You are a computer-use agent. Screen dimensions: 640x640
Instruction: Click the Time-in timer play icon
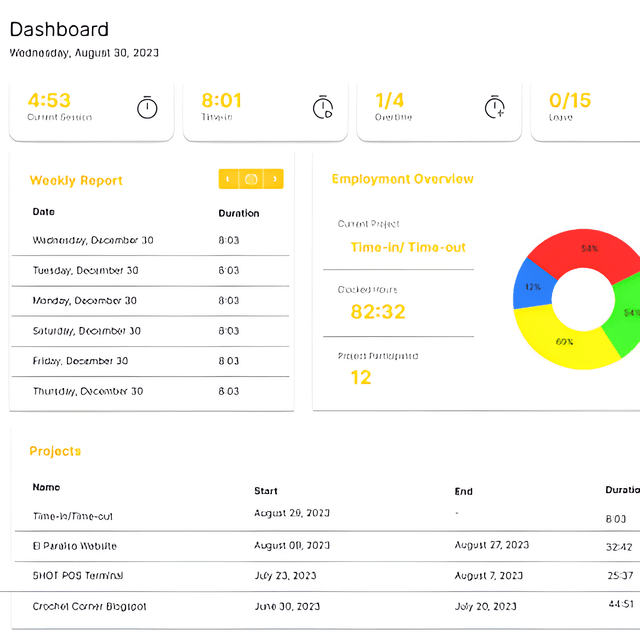point(322,107)
